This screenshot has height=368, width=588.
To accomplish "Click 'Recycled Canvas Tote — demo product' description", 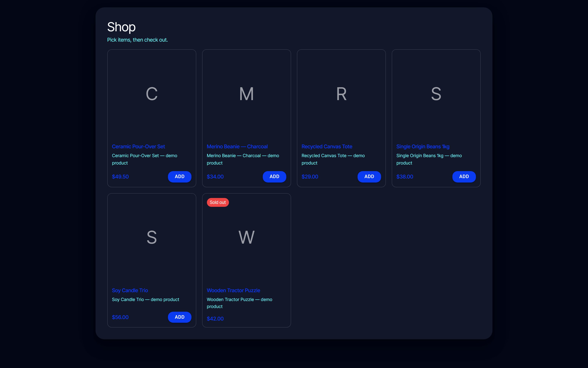I will (x=333, y=159).
